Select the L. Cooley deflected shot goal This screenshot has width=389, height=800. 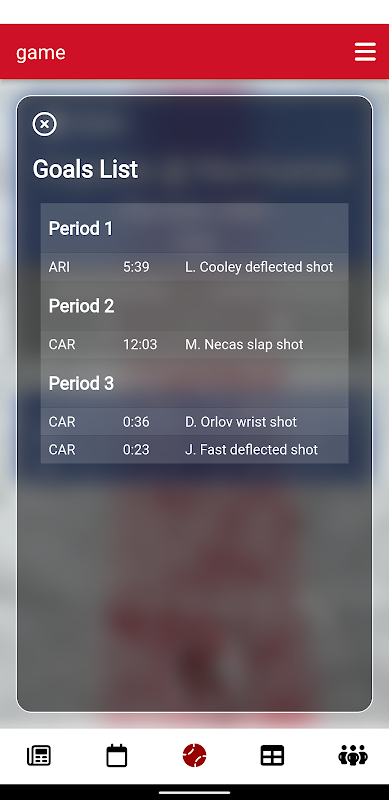tap(194, 267)
